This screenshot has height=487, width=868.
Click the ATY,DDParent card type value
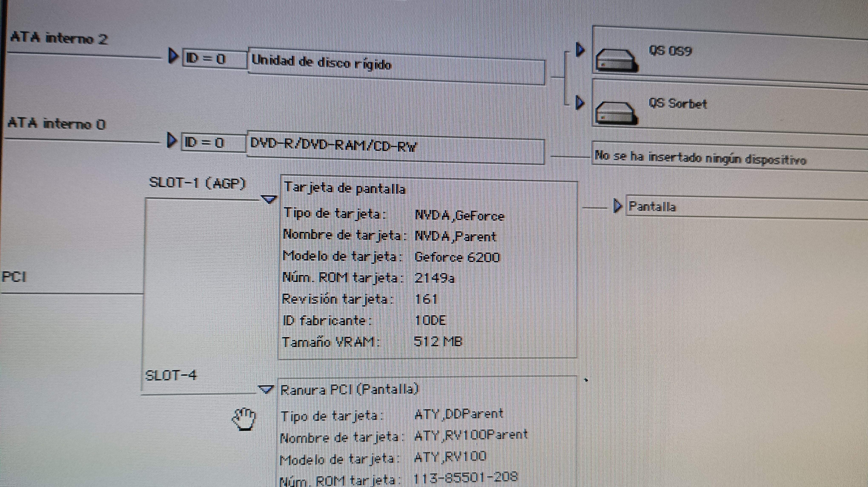pos(459,414)
